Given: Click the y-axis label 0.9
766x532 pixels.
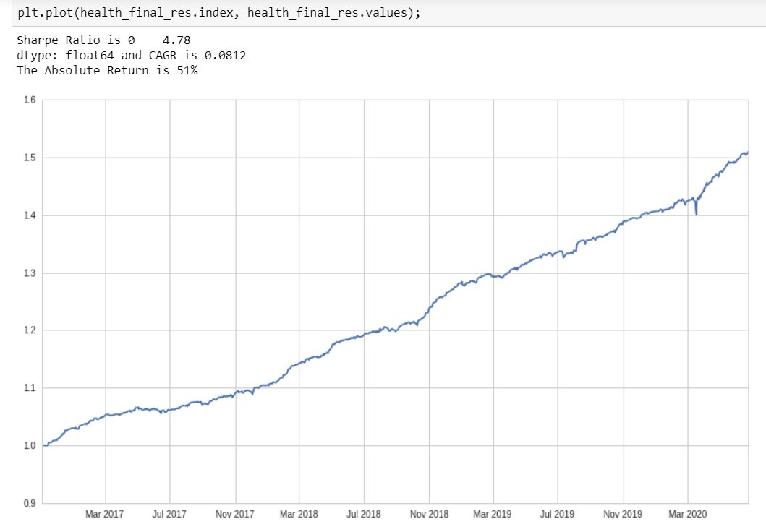Looking at the screenshot, I should coord(30,503).
